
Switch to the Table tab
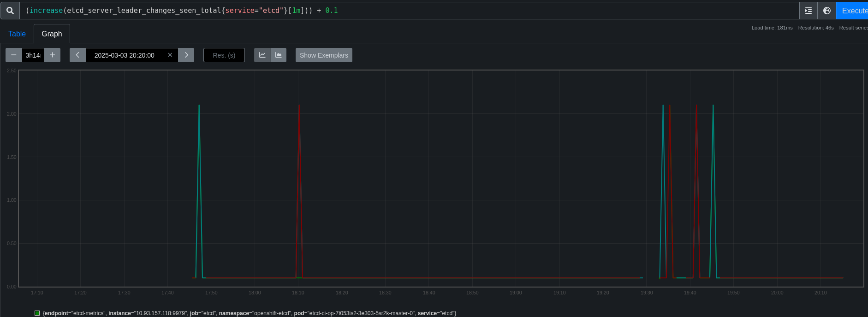tap(17, 34)
